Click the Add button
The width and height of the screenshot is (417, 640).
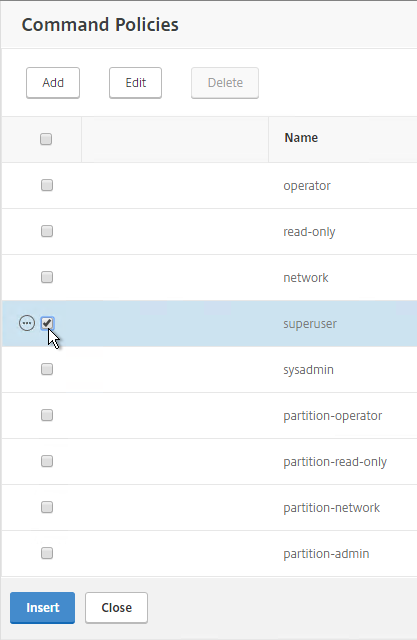53,83
